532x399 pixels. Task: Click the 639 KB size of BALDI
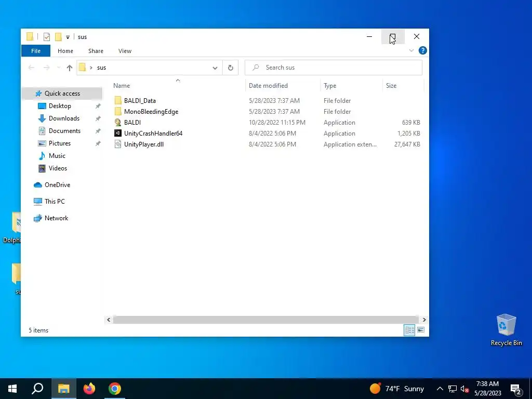click(x=411, y=123)
